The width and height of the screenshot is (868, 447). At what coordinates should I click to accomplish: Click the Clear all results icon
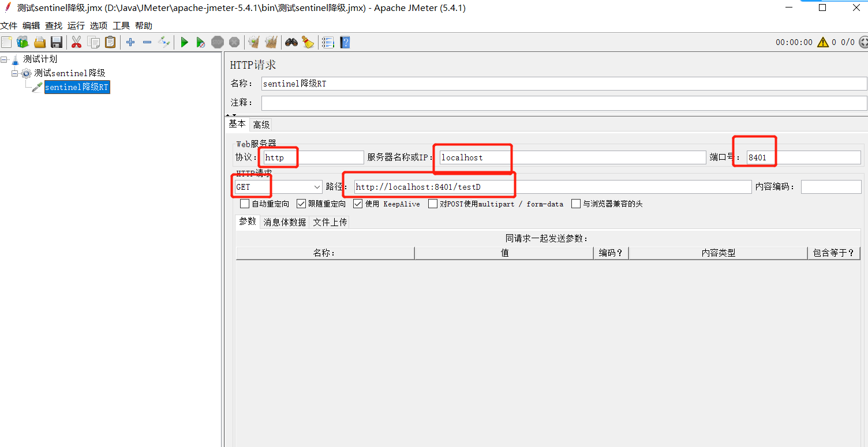point(271,42)
